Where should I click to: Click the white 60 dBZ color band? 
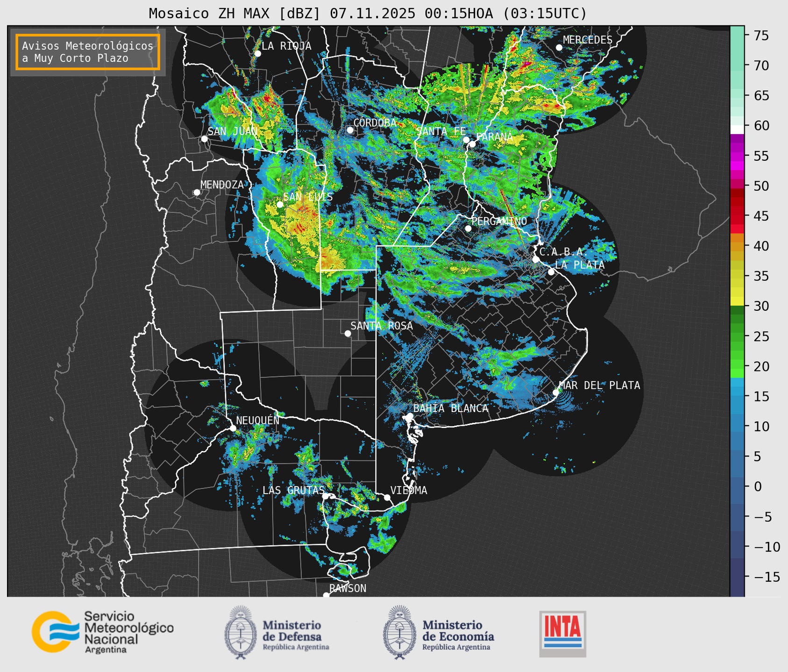737,129
